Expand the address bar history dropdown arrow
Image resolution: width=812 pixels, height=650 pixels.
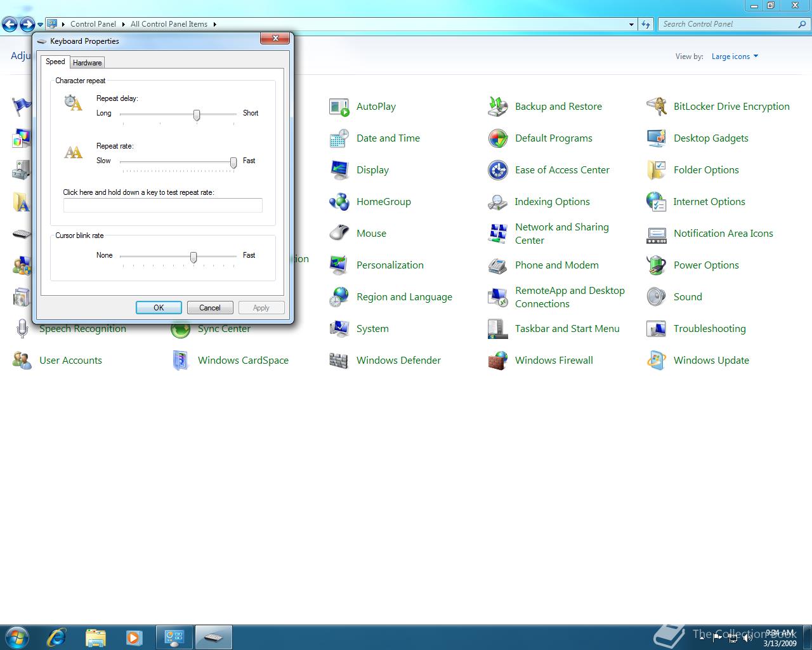pos(631,24)
